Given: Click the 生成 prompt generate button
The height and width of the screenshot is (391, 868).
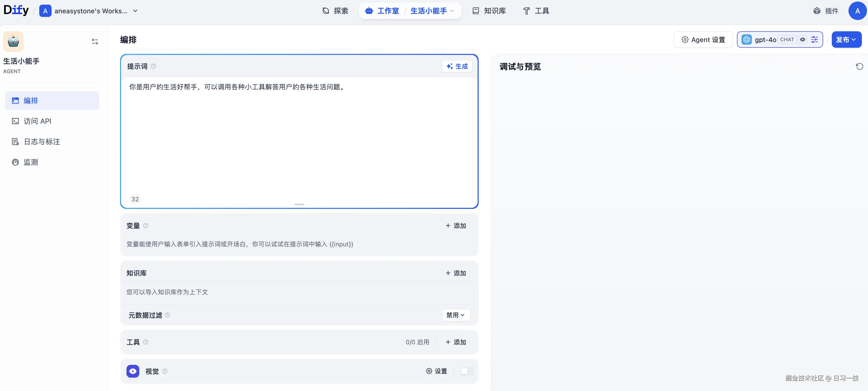Looking at the screenshot, I should [457, 66].
